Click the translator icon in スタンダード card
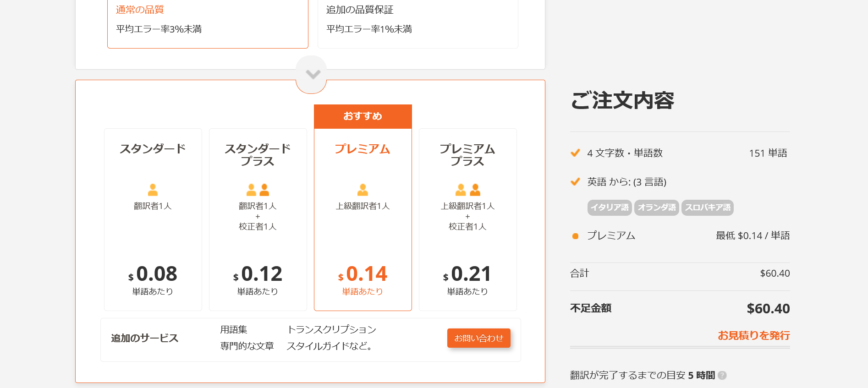Image resolution: width=868 pixels, height=388 pixels. coord(153,190)
